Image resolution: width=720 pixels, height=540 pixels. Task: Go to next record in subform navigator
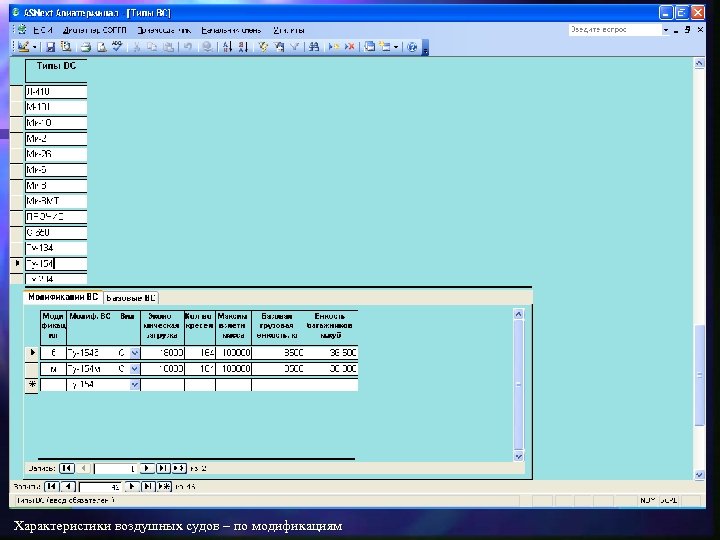(146, 468)
